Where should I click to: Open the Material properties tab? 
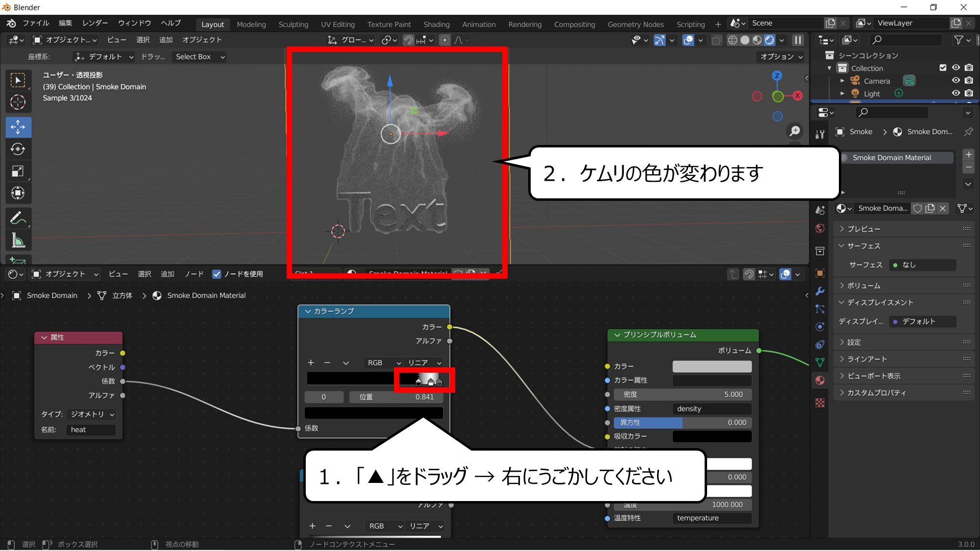coord(820,381)
